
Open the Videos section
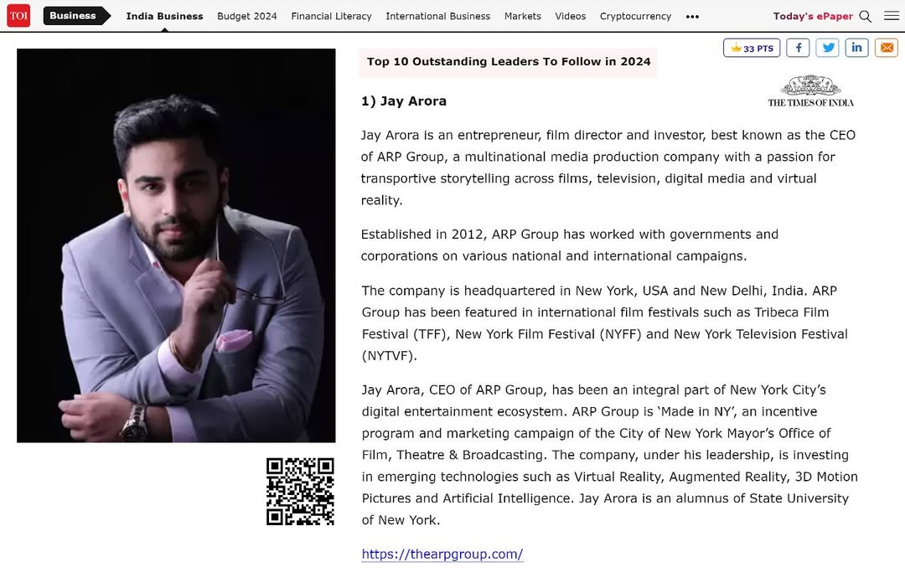(x=571, y=16)
